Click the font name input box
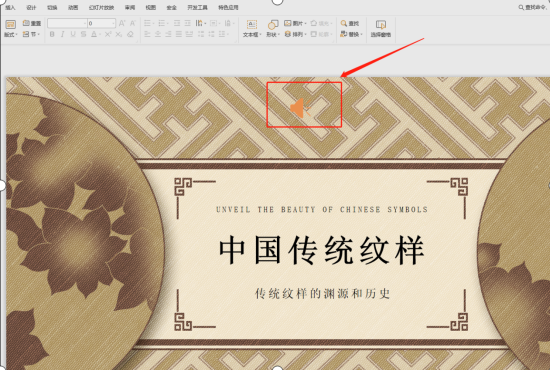Image resolution: width=550 pixels, height=370 pixels. (x=67, y=23)
